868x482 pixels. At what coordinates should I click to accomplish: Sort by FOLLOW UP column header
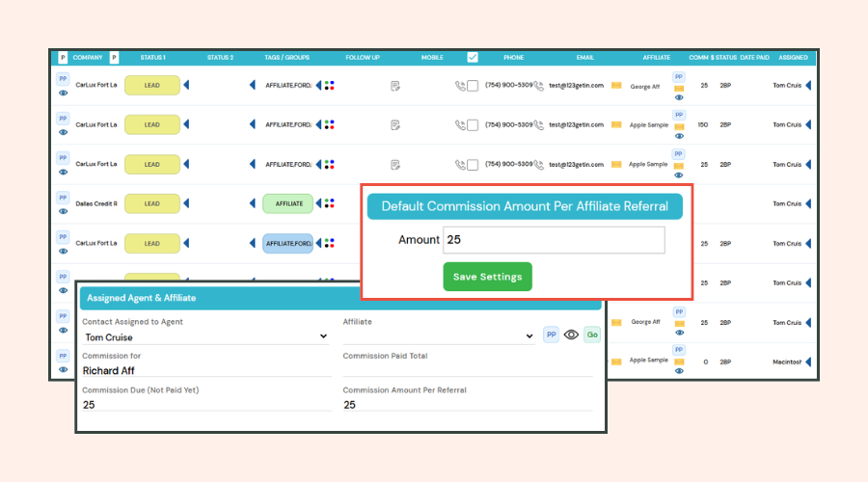pos(363,58)
